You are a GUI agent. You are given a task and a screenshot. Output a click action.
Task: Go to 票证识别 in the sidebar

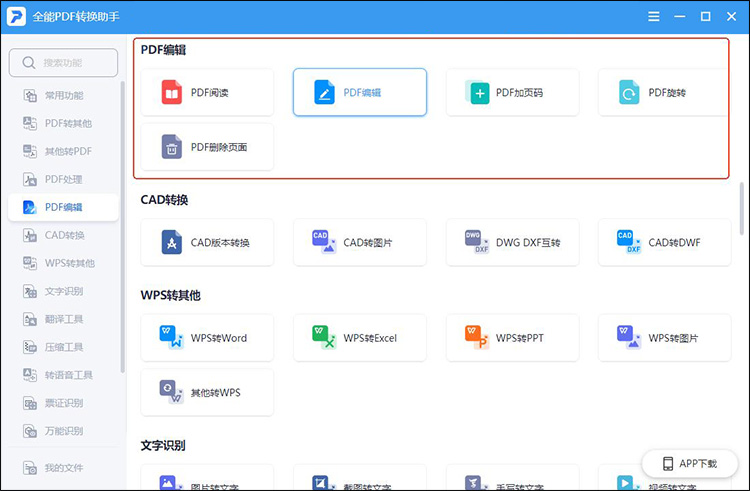[63, 403]
